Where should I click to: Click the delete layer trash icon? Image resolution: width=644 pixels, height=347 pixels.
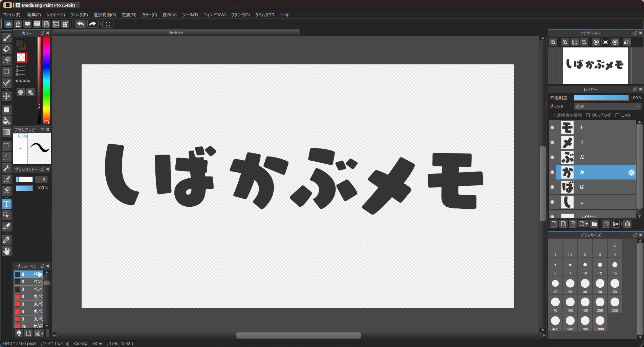[x=627, y=224]
